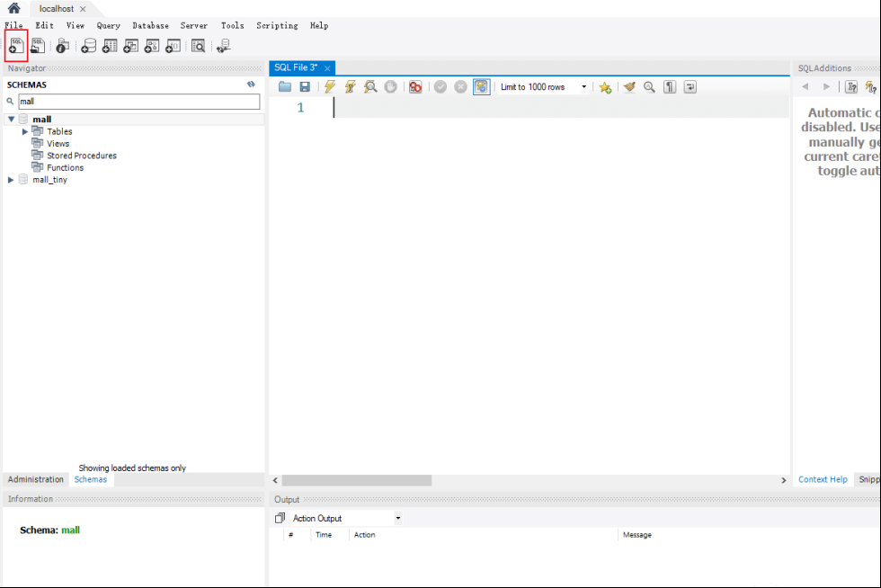
Task: Create a new function in active schema
Action: click(x=173, y=46)
